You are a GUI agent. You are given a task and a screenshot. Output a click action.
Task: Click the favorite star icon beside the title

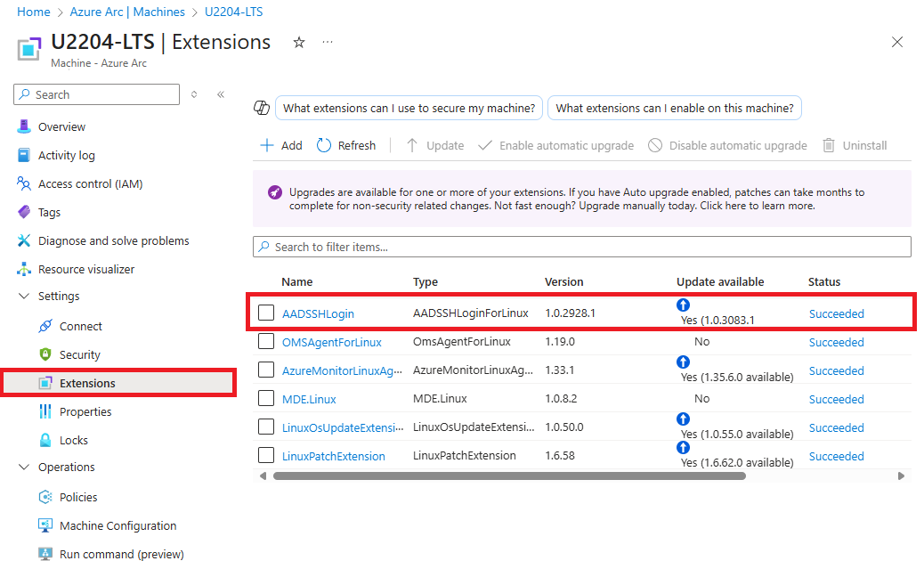coord(299,43)
